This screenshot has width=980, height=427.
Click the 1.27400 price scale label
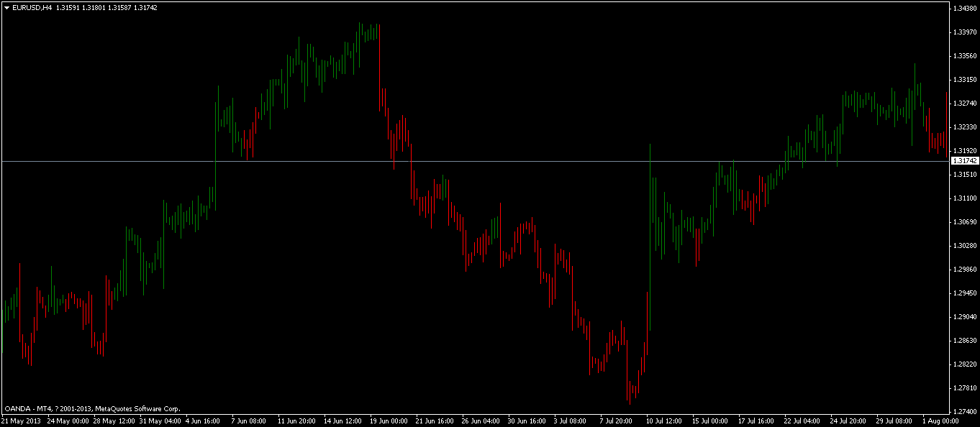click(964, 411)
